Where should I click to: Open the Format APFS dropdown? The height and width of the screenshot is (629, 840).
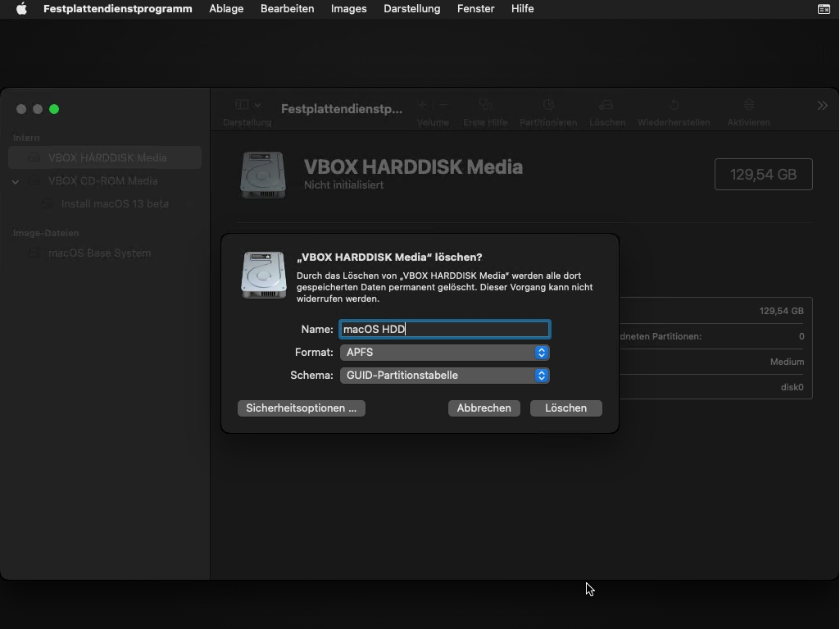(445, 353)
